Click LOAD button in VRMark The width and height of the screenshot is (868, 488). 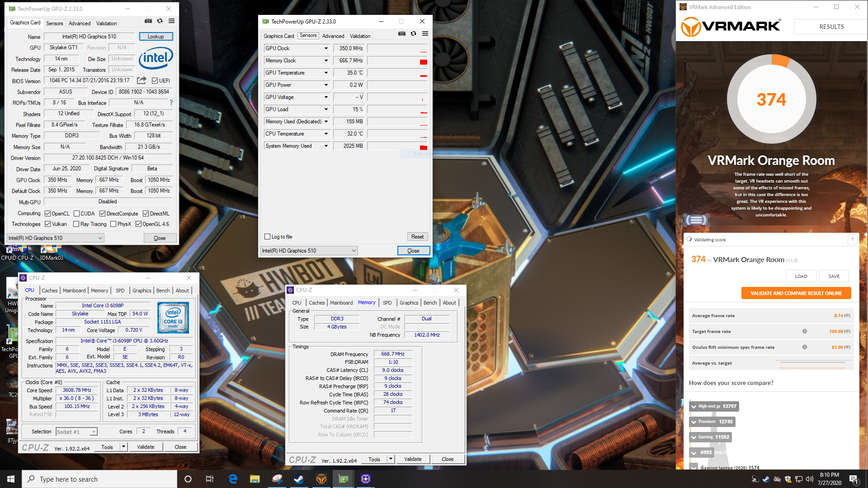coord(801,276)
